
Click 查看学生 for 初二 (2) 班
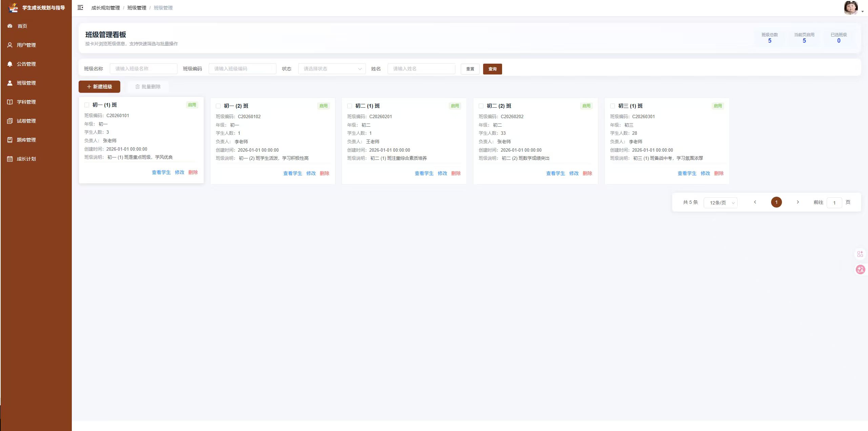point(556,173)
